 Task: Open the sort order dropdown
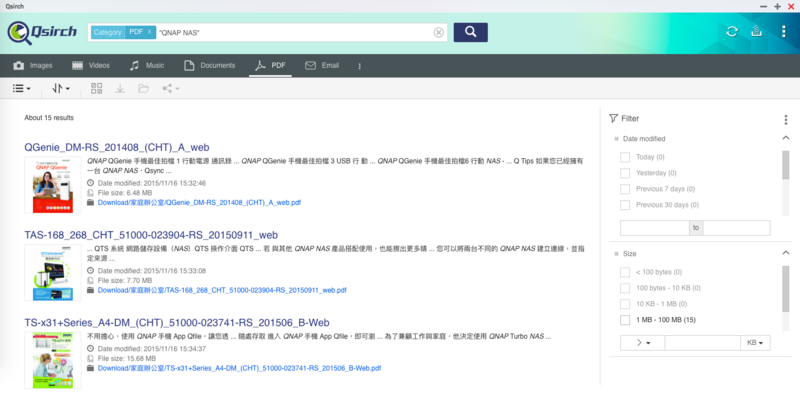pos(61,88)
